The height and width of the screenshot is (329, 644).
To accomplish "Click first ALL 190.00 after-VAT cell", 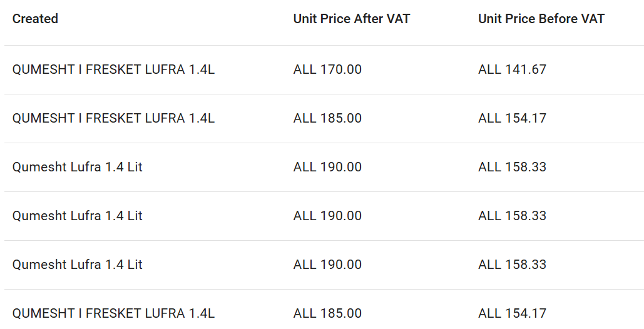I will tap(327, 167).
